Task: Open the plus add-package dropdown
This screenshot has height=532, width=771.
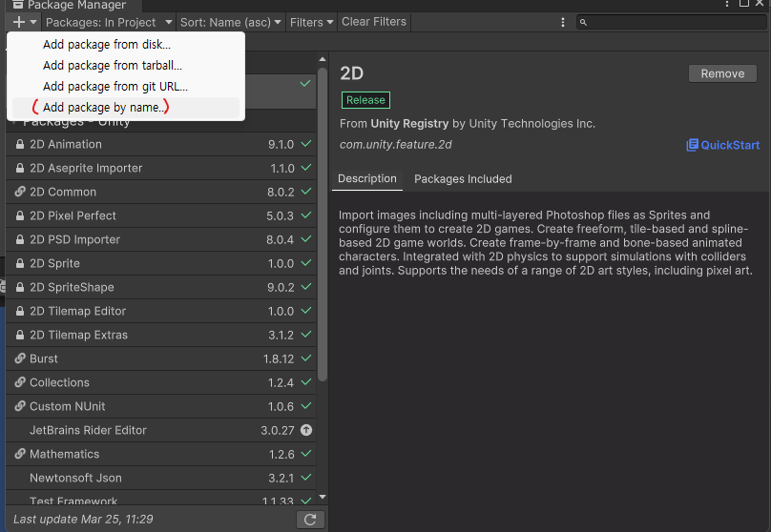Action: point(25,22)
